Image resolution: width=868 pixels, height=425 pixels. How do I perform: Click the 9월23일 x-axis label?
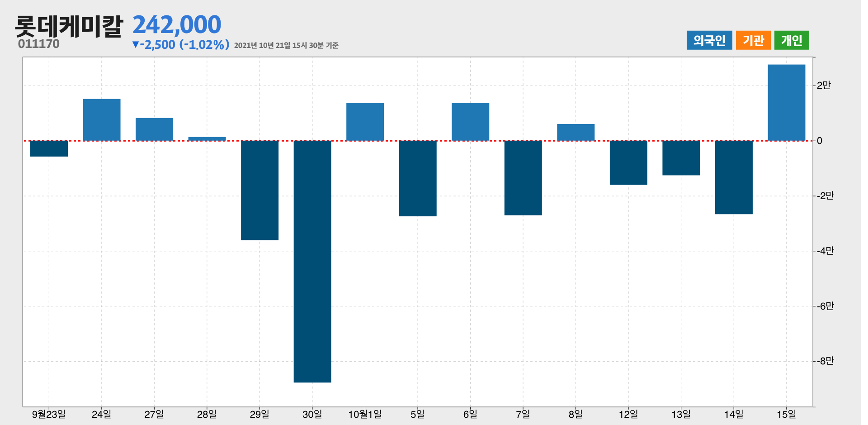49,414
